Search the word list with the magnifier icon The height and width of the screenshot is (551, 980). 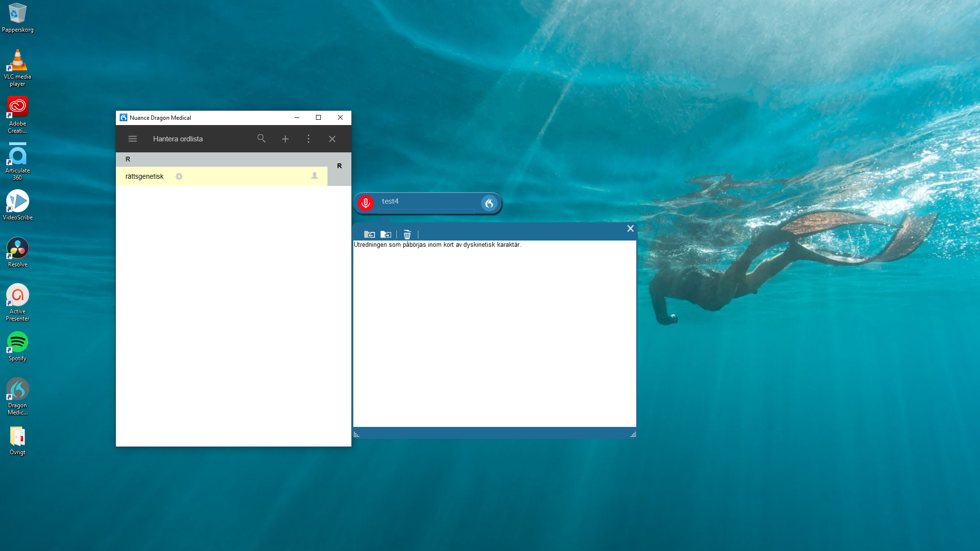point(261,138)
